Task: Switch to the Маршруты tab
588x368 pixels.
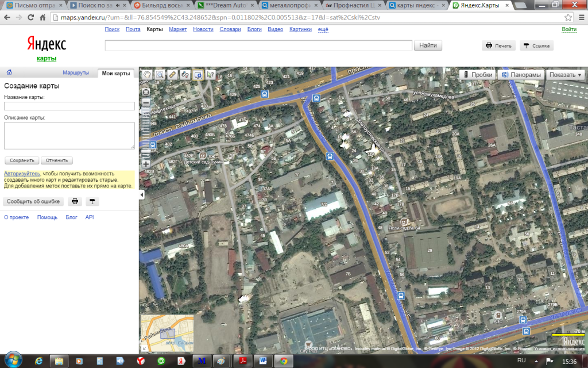Action: [x=76, y=73]
